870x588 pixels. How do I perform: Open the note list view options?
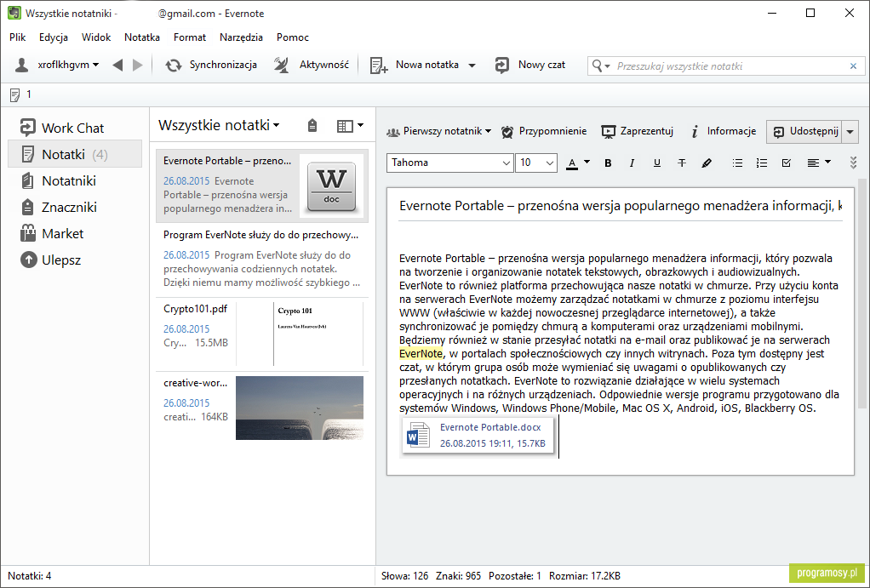350,126
